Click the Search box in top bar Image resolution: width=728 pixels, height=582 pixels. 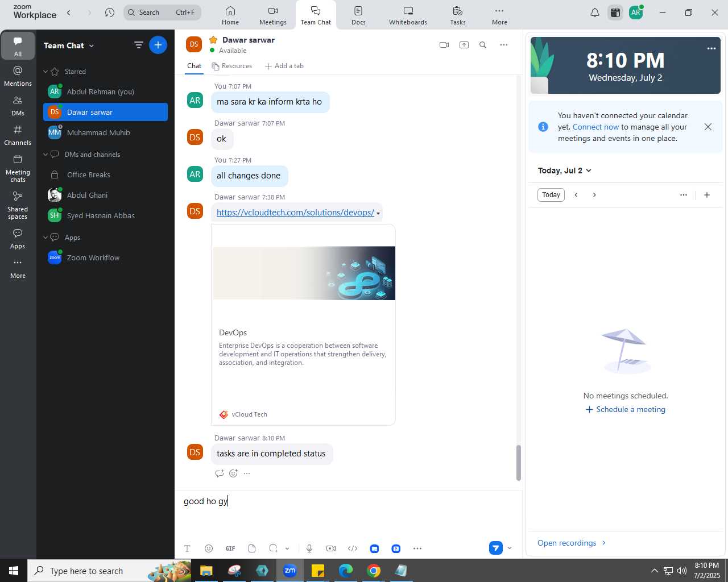162,13
